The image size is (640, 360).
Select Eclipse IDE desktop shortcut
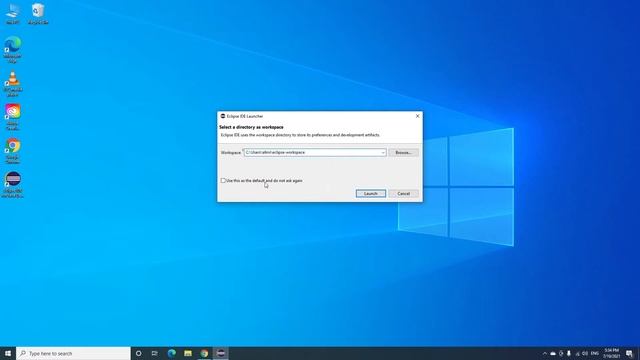13,184
